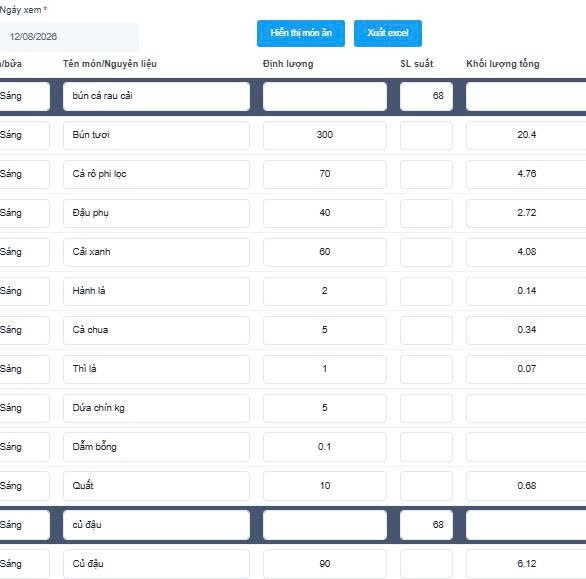Change Định lượng value 1 of Thì là
586x579 pixels.
pyautogui.click(x=325, y=369)
